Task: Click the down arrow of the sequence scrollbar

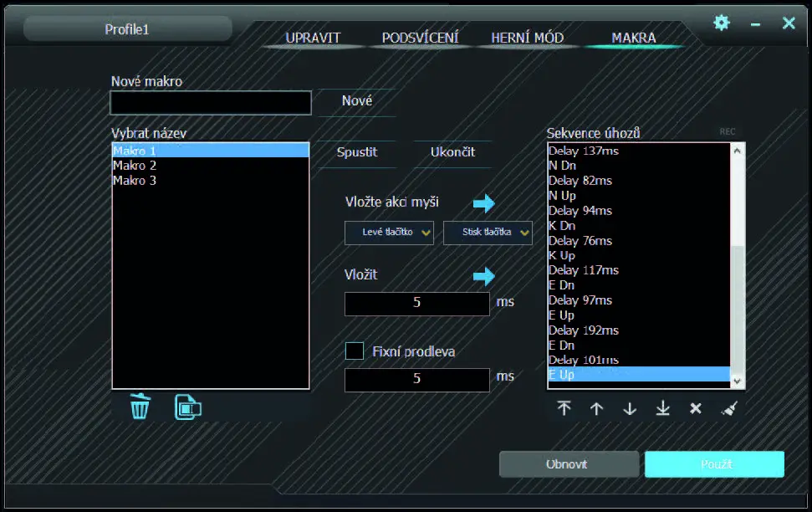Action: (737, 381)
